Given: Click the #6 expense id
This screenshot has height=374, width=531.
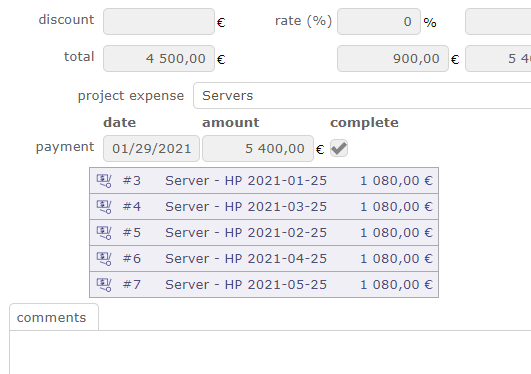Looking at the screenshot, I should 132,258.
